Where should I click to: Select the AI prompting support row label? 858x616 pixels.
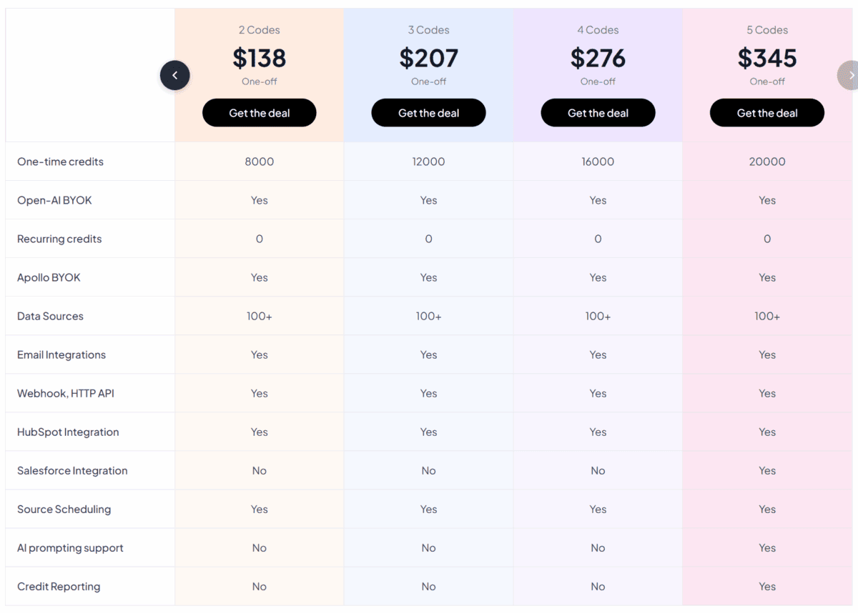coord(70,548)
